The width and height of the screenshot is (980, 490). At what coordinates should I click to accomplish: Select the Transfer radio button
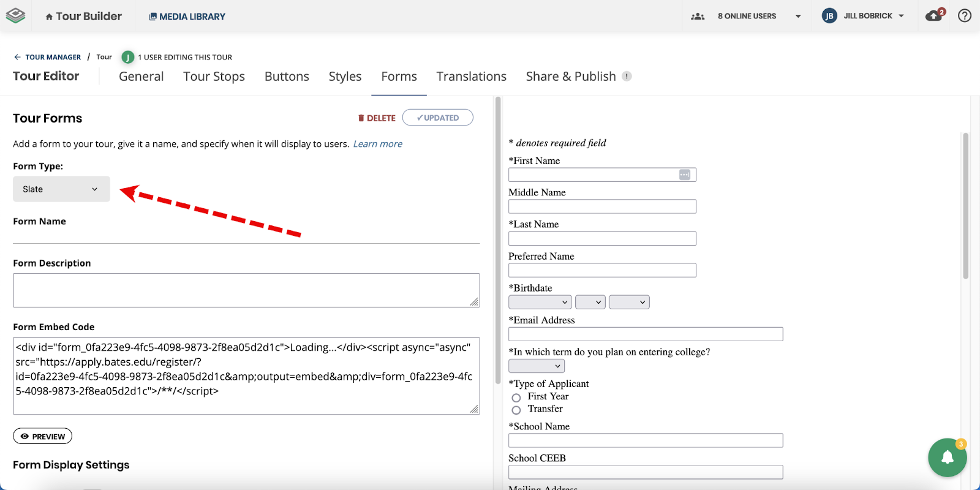[516, 410]
